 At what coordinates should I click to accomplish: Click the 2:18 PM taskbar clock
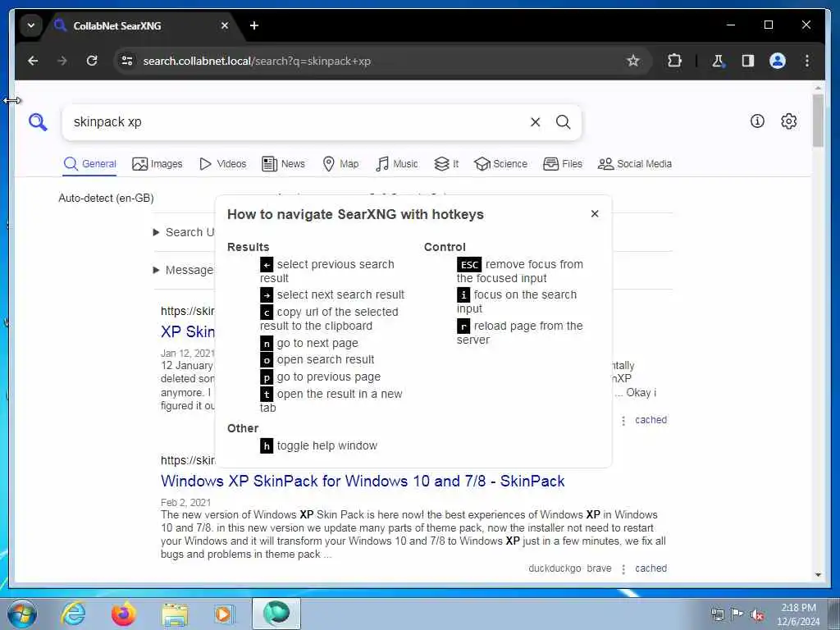coord(798,614)
